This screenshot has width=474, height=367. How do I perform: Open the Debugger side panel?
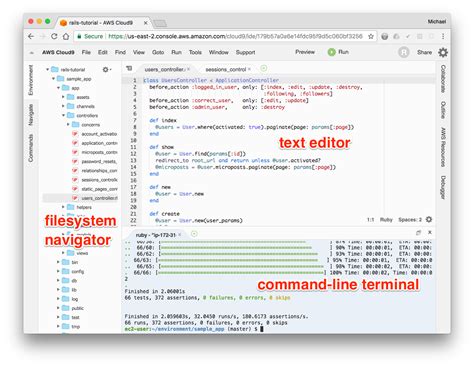(x=443, y=187)
